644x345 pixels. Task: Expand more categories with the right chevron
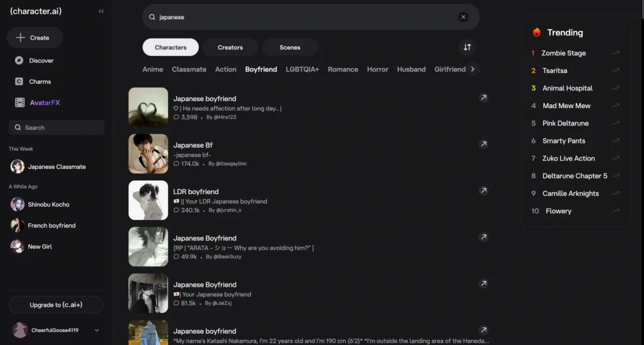(472, 69)
